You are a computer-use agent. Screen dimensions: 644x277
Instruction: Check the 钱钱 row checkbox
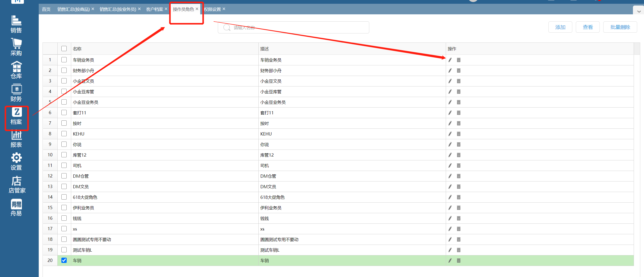pyautogui.click(x=64, y=218)
